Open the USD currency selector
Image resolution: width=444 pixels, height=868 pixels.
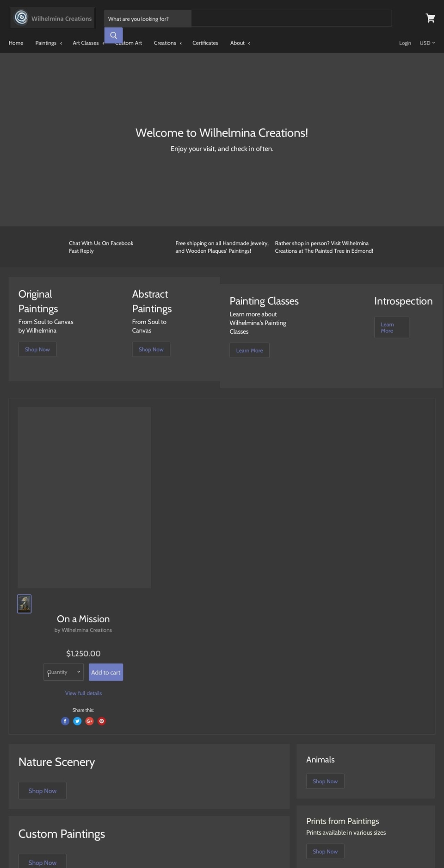coord(427,43)
